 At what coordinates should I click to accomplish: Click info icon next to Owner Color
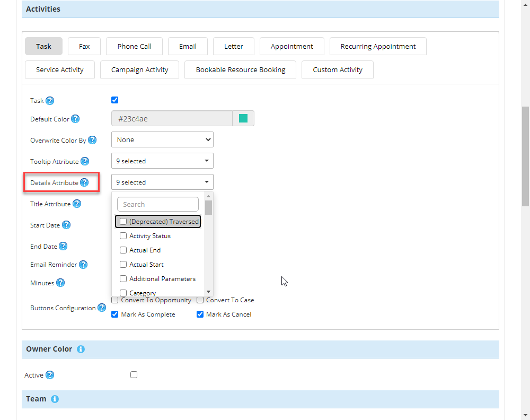point(81,349)
